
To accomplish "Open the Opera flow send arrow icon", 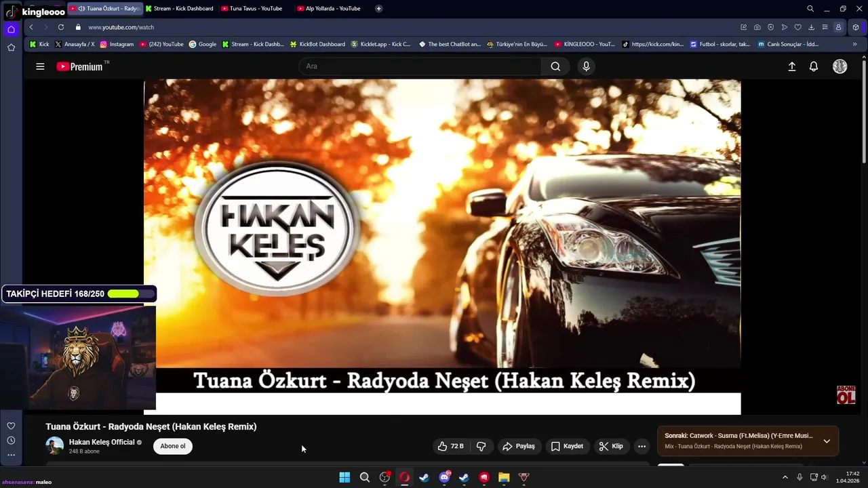I will (784, 27).
